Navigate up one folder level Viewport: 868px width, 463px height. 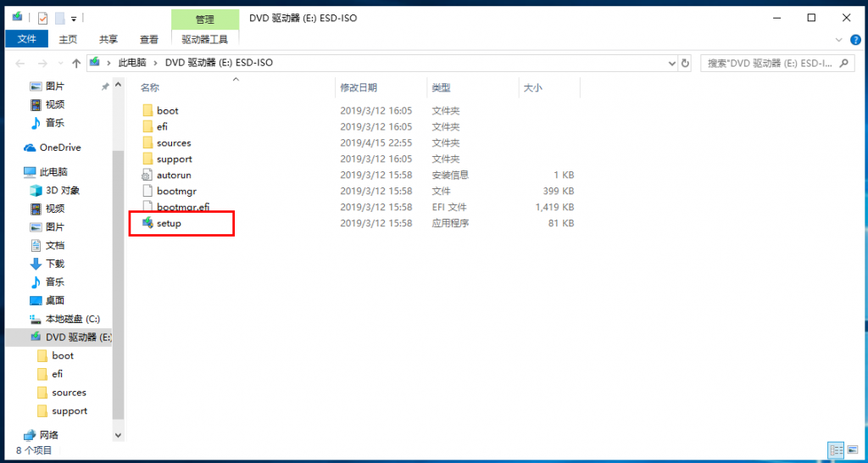click(x=77, y=63)
